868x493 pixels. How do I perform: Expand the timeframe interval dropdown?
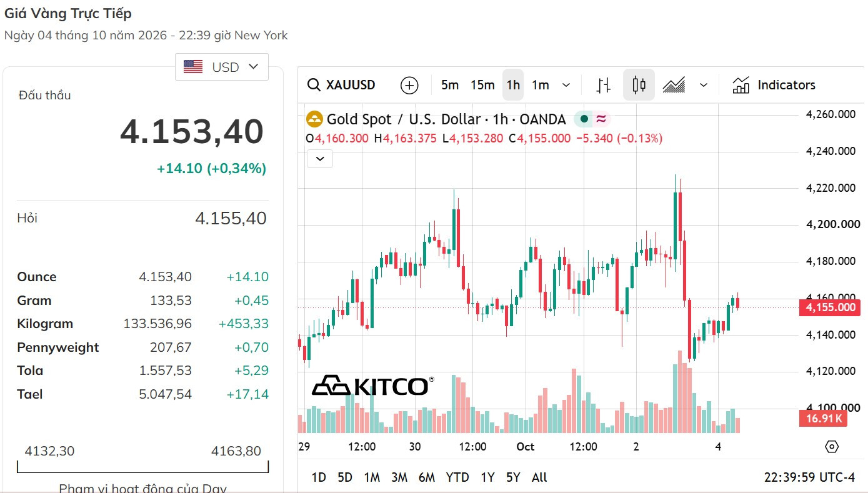pyautogui.click(x=566, y=85)
